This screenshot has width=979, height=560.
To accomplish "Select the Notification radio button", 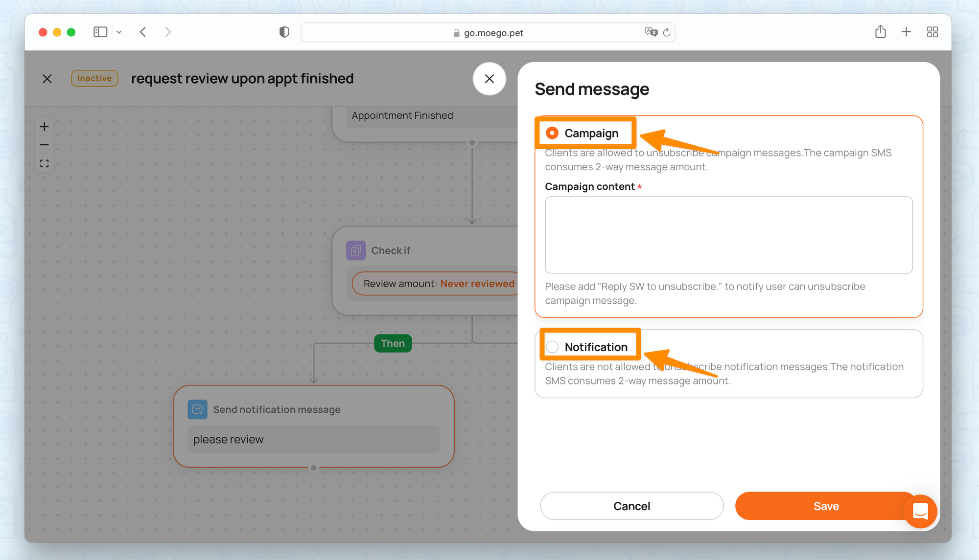I will pos(552,347).
